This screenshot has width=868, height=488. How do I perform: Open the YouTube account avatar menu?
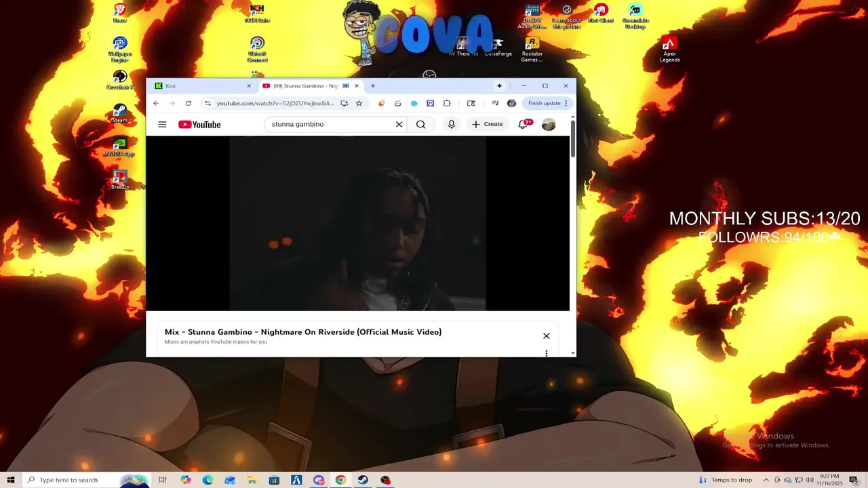coord(549,124)
